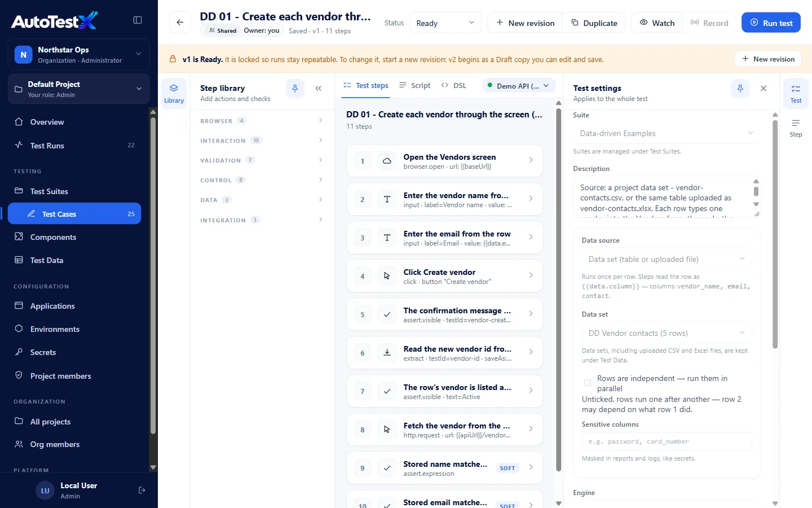Viewport: 812px width, 508px height.
Task: Open the DD Vendor contacts data set dropdown
Action: point(667,333)
